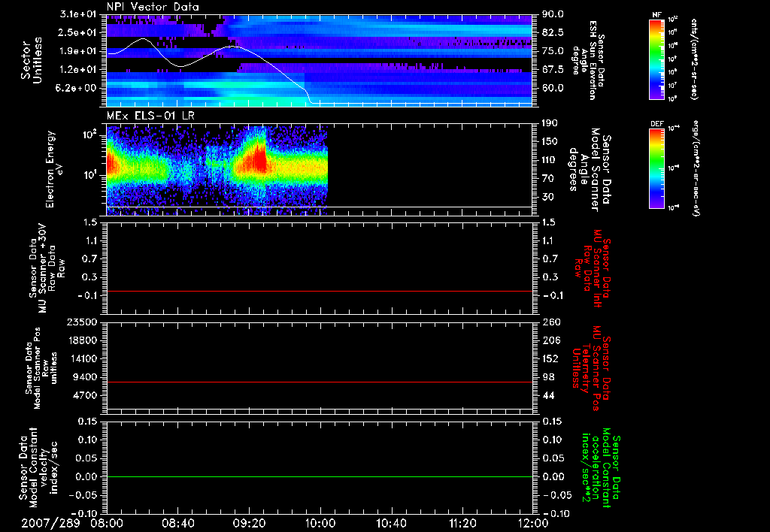
Task: Select the white "MU Scanner +30V Raw Data" axis title
Action: coord(47,269)
